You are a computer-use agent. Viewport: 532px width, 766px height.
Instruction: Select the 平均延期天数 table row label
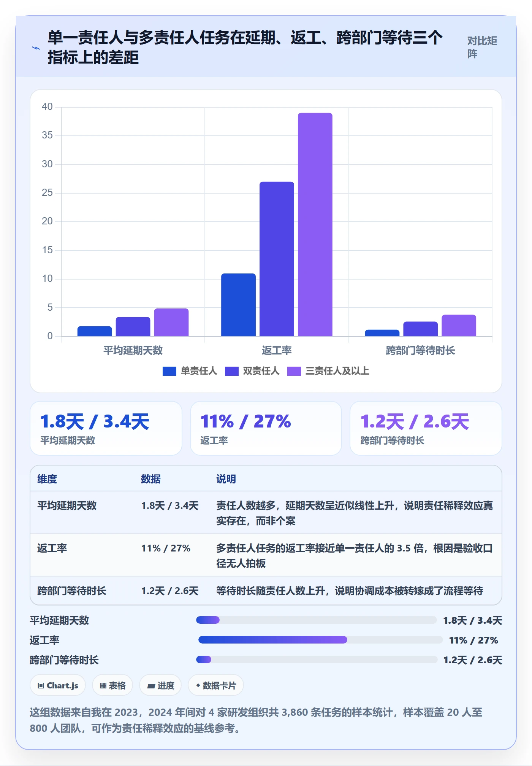pyautogui.click(x=67, y=505)
